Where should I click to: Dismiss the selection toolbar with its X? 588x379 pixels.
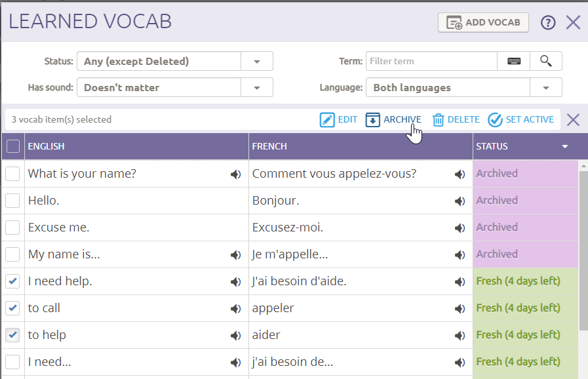tap(573, 120)
